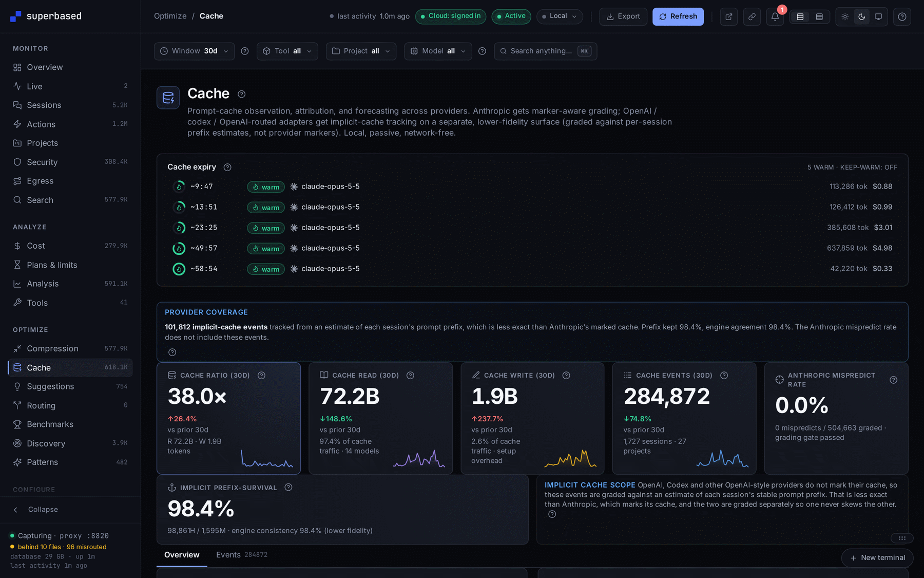This screenshot has width=924, height=578.
Task: Click info icon on Cache Write card
Action: click(566, 376)
